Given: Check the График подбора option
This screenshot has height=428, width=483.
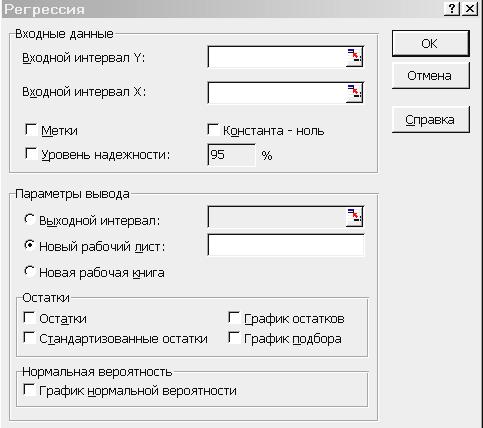Looking at the screenshot, I should point(234,338).
